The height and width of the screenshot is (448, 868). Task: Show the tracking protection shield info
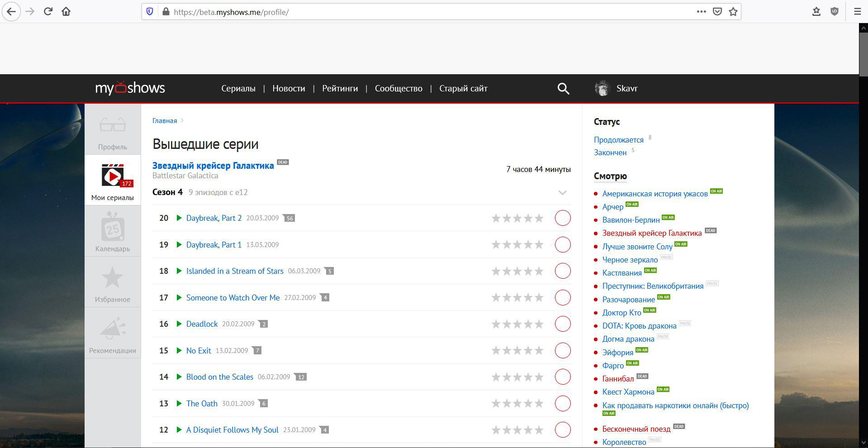[150, 12]
